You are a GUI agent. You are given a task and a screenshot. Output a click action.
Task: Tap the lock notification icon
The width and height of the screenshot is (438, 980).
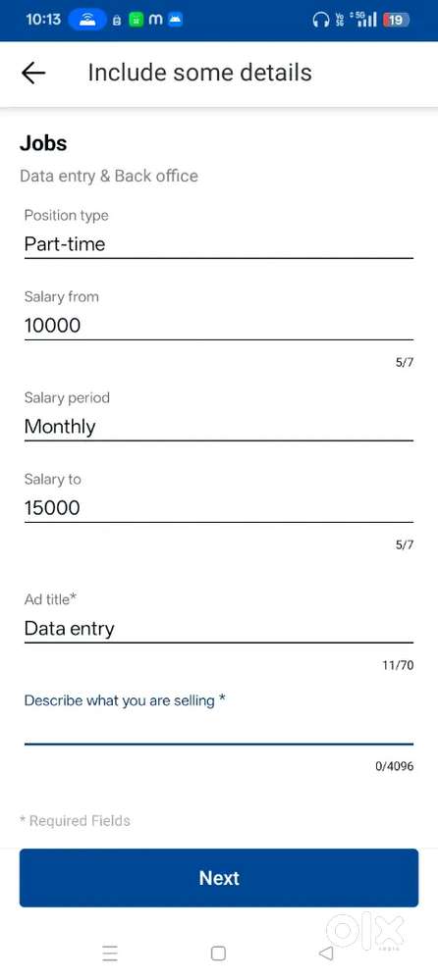tap(117, 21)
